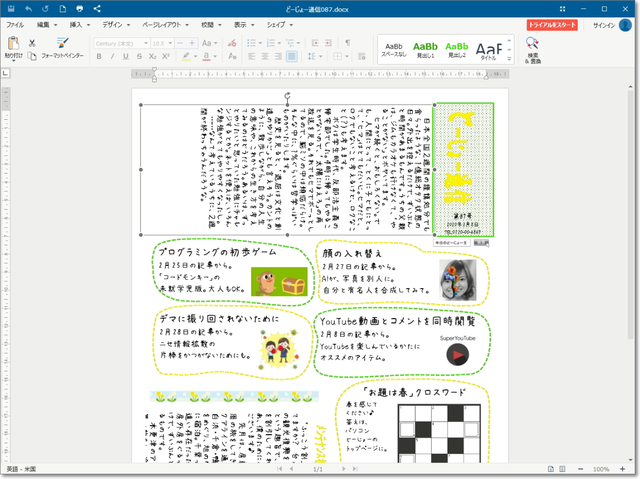Click the サインイン (Sign in) link

604,23
